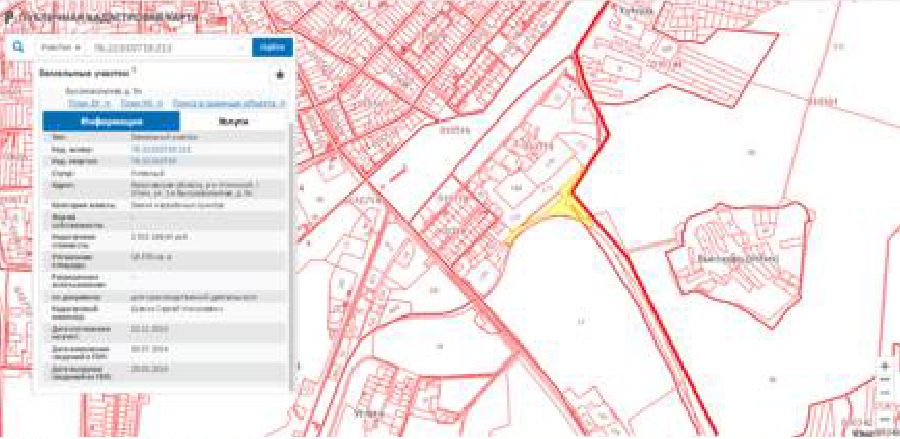Click the lowest map control button in the bottom-right corner

tap(884, 420)
